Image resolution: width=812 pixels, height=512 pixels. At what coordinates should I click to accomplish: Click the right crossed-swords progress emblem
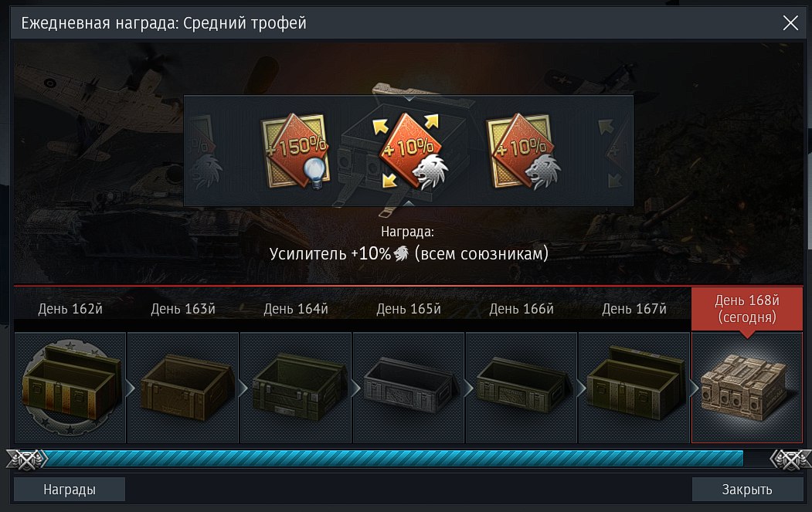point(790,459)
